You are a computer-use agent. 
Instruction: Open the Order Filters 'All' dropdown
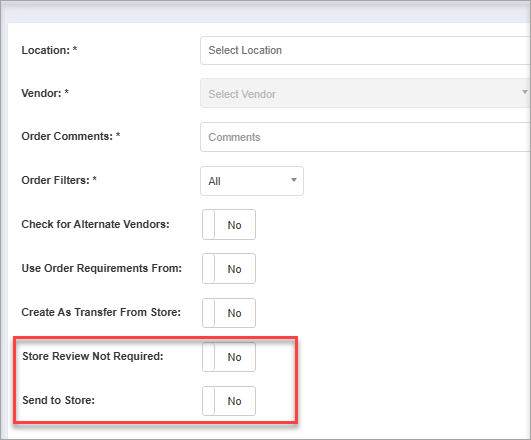click(x=252, y=181)
